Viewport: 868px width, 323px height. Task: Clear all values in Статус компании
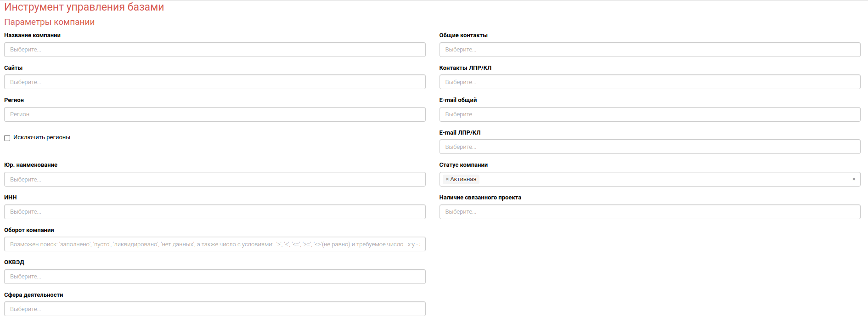854,179
